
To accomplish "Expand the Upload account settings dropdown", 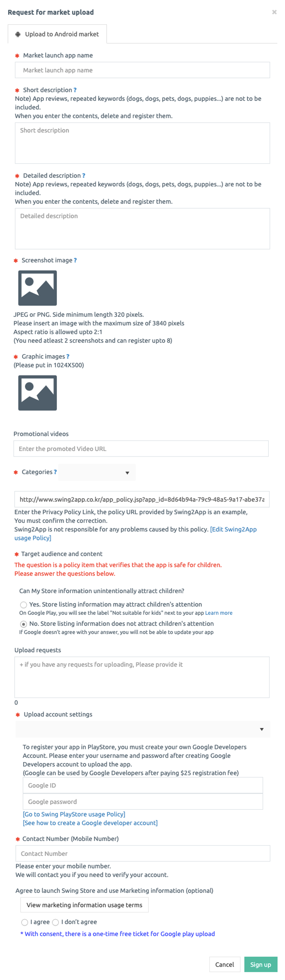I will pyautogui.click(x=142, y=729).
